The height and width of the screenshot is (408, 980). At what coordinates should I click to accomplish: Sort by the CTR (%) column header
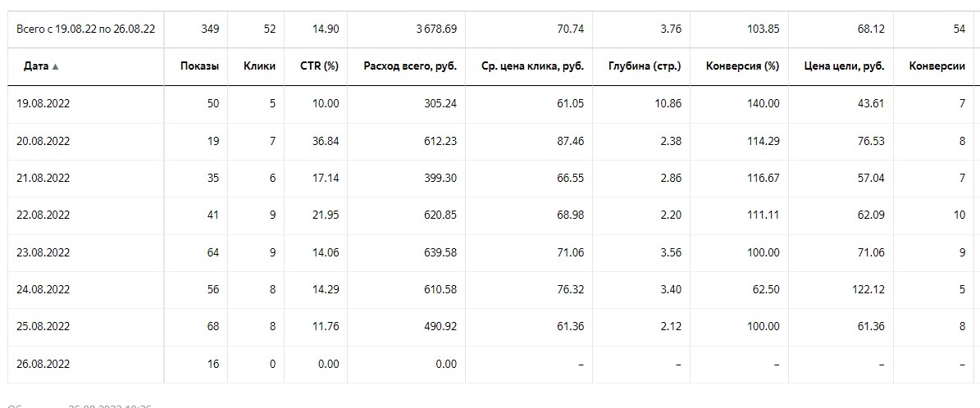click(x=319, y=66)
